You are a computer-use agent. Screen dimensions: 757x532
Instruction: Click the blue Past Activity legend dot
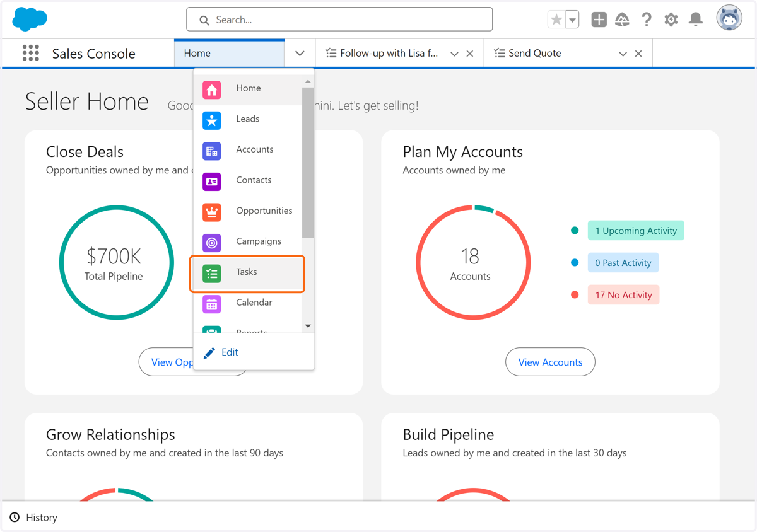pos(575,263)
